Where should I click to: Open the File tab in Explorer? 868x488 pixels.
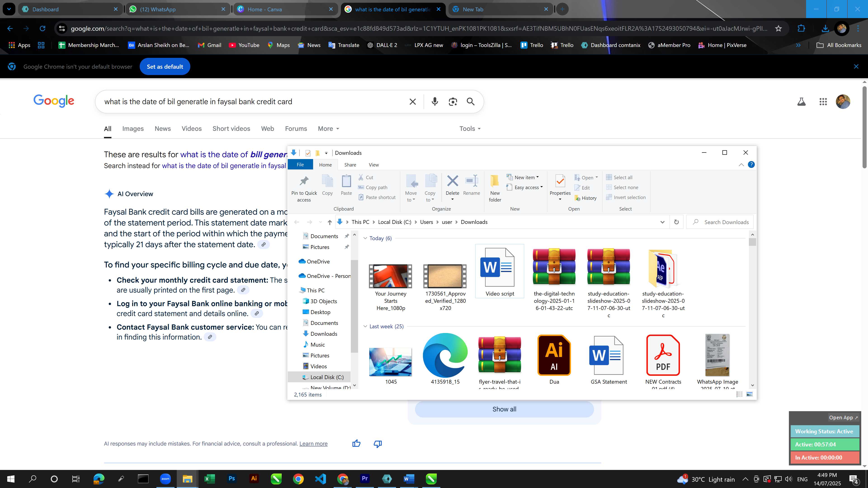pyautogui.click(x=300, y=165)
